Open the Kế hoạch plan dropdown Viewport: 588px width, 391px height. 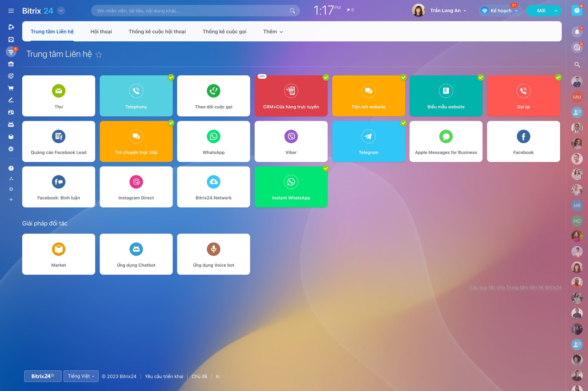(501, 11)
